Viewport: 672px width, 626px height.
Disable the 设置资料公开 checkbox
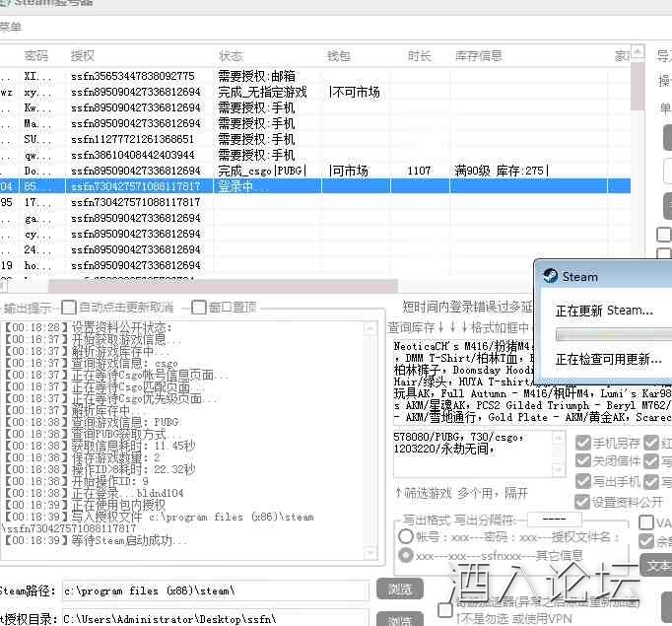click(582, 502)
